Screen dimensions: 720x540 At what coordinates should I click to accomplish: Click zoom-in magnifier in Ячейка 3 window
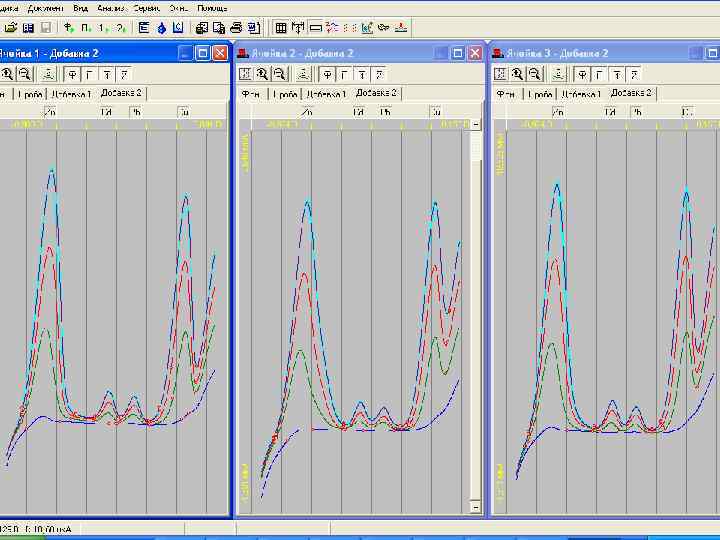coord(518,74)
